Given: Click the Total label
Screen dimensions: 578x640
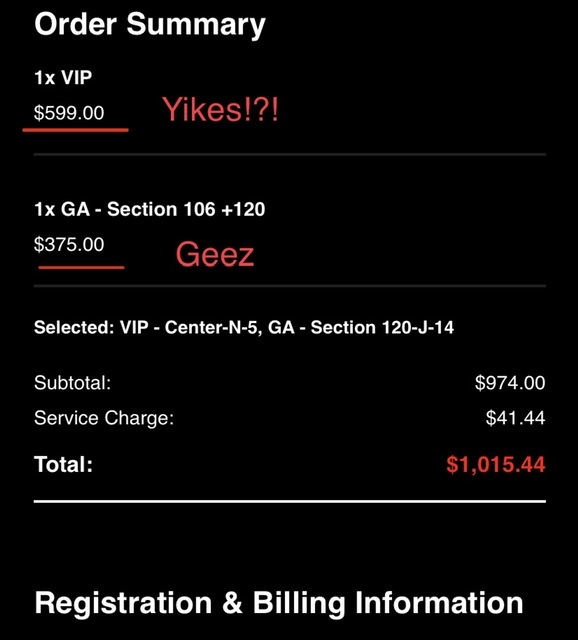Looking at the screenshot, I should coord(64,464).
